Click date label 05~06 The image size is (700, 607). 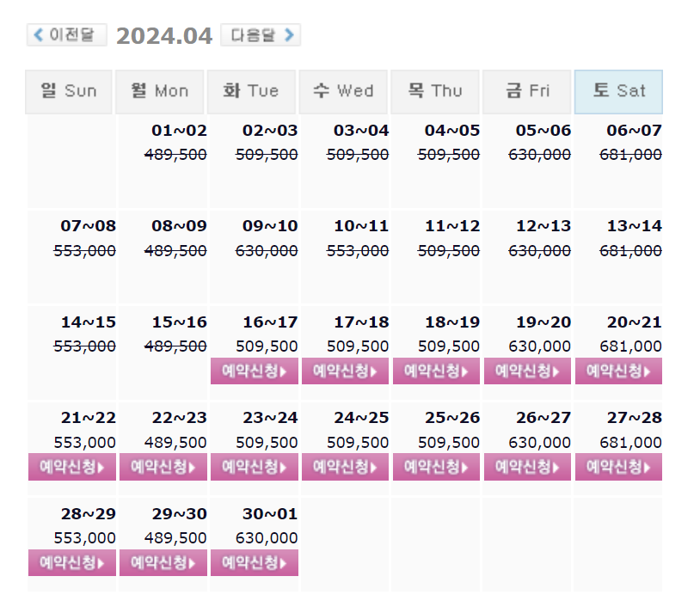click(543, 131)
